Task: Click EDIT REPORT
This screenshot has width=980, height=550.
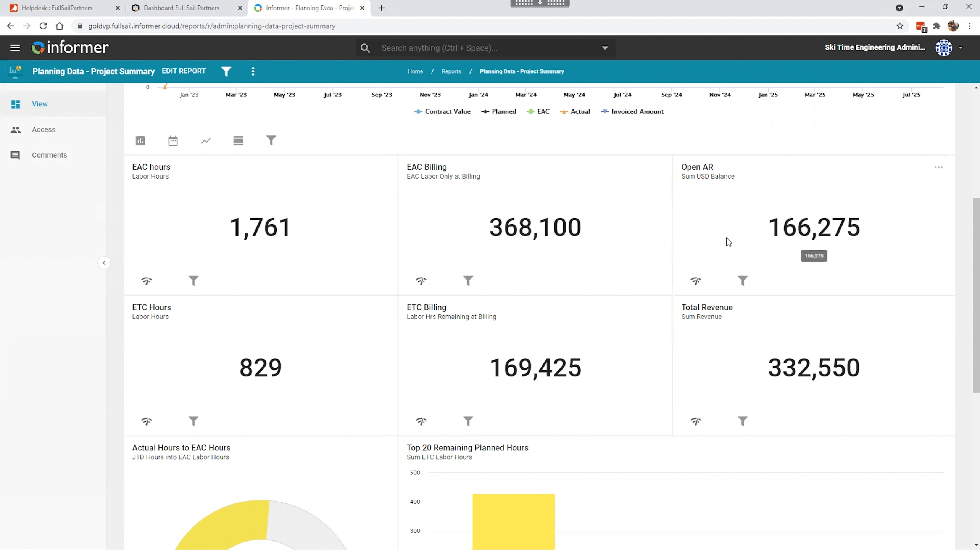Action: coord(184,71)
